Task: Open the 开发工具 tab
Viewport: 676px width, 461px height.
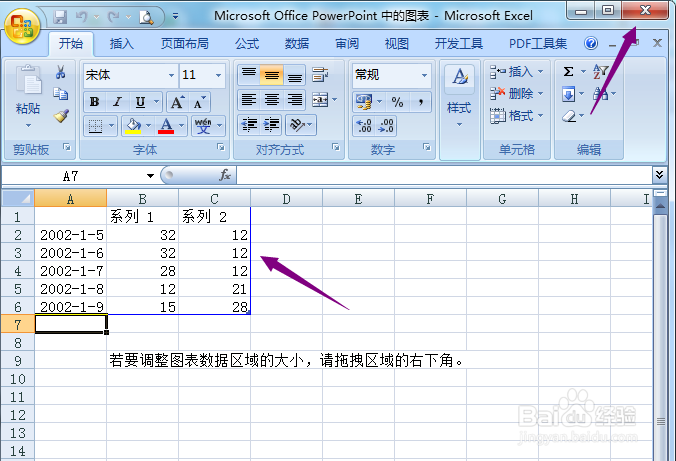Action: point(458,44)
